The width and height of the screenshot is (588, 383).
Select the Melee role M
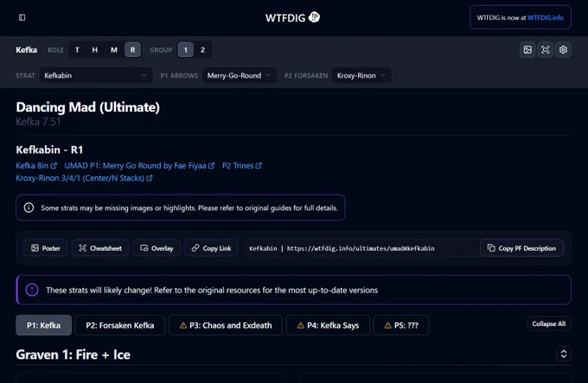[113, 50]
